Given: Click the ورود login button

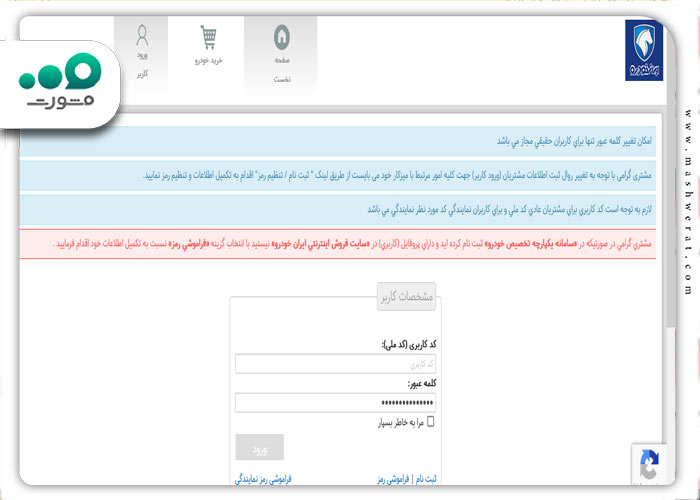Looking at the screenshot, I should pyautogui.click(x=259, y=447).
